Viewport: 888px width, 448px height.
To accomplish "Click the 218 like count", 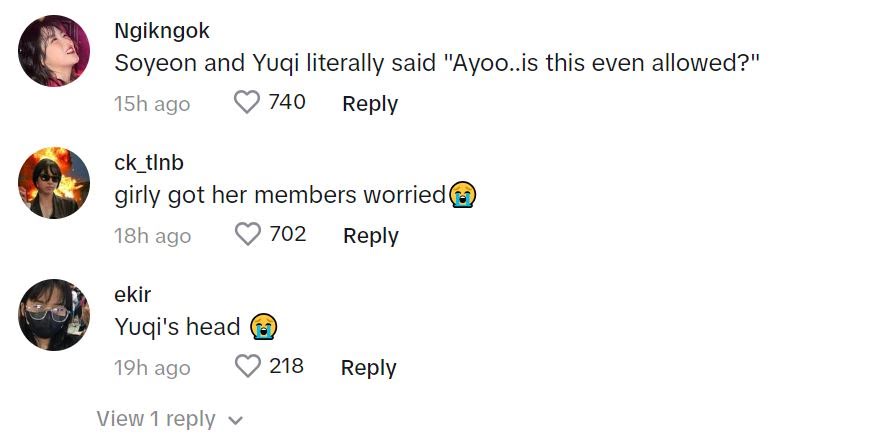I will pyautogui.click(x=287, y=366).
